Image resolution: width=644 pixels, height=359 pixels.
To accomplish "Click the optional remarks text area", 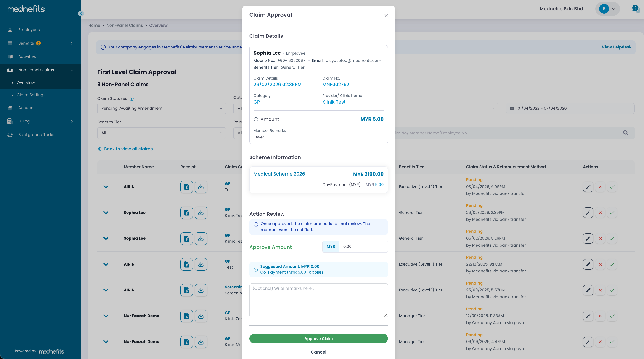I will pos(318,300).
